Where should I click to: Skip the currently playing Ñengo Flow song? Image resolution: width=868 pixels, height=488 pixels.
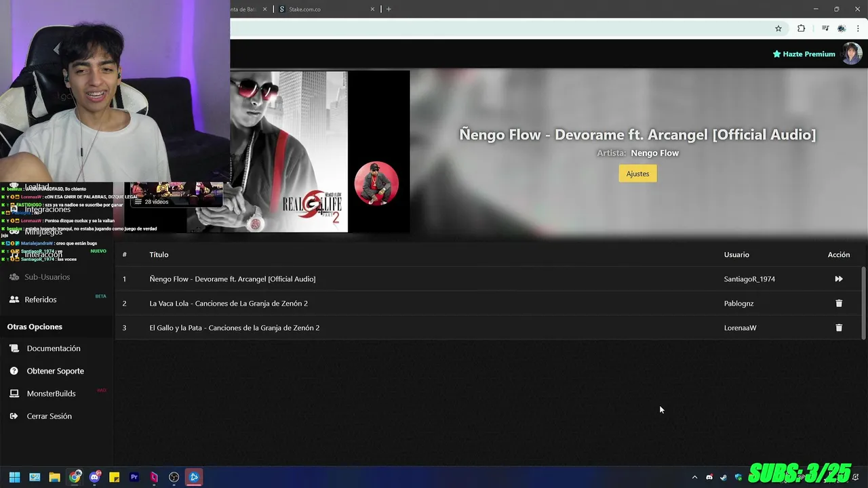tap(839, 279)
